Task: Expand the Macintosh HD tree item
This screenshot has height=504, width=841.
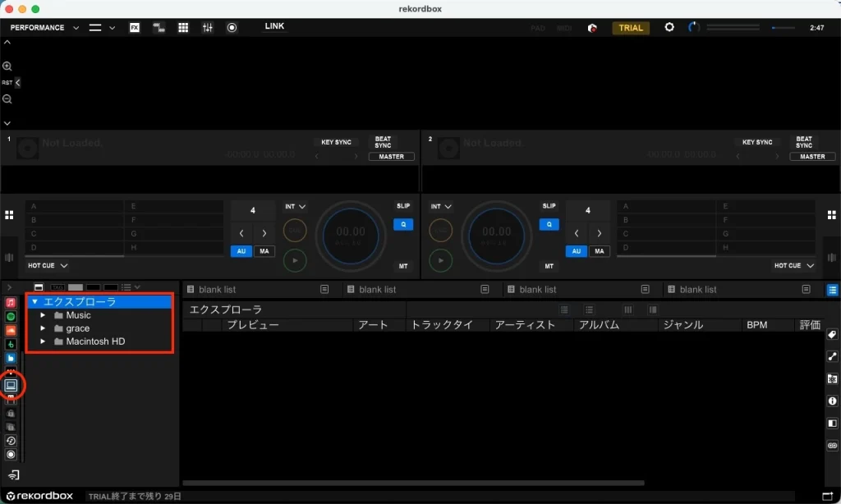Action: point(44,341)
